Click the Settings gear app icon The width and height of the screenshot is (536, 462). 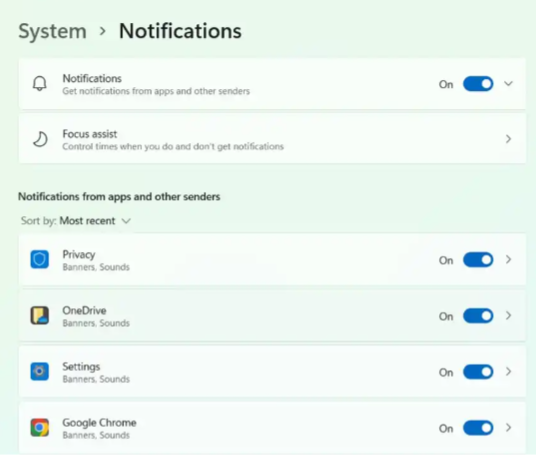40,371
